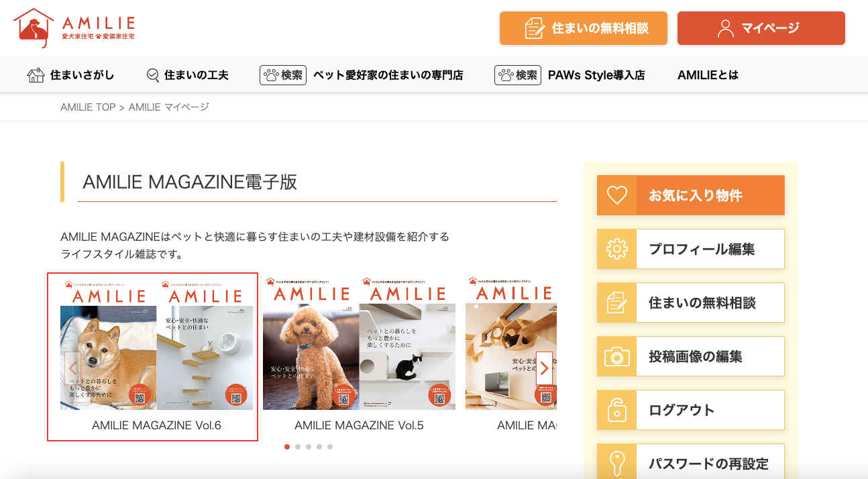Open パスワードの再設定 sidebar button
This screenshot has width=868, height=479.
click(x=691, y=462)
